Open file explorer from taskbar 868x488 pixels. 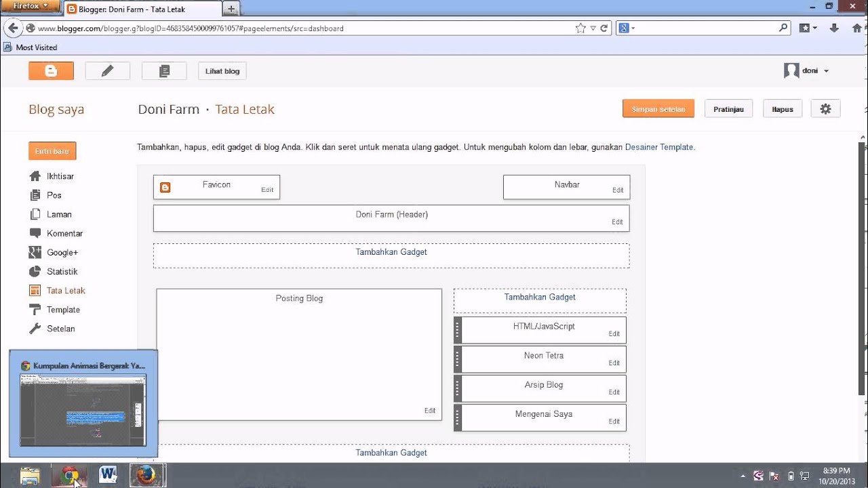pyautogui.click(x=31, y=476)
